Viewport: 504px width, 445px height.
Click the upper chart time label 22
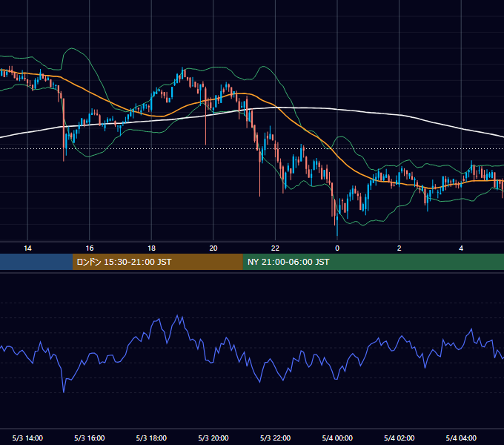[275, 248]
